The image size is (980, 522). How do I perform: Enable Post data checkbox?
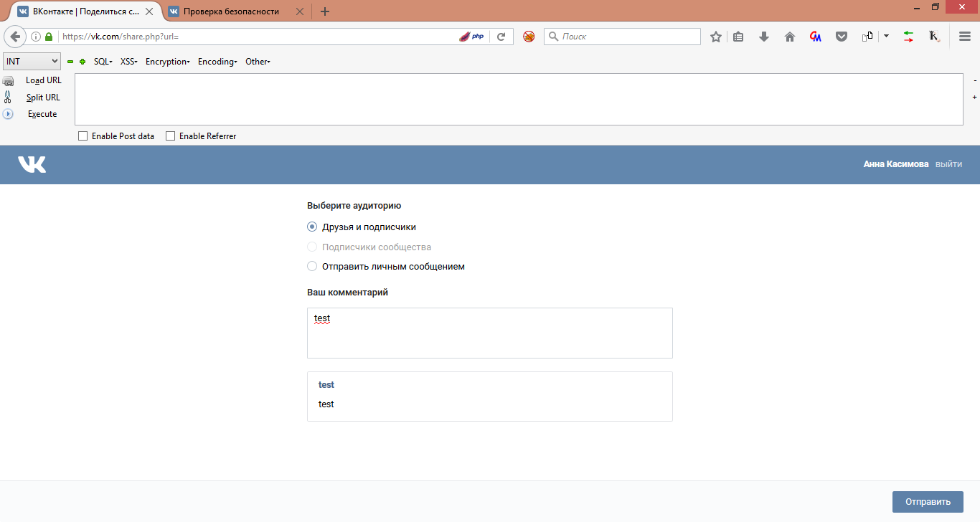click(x=83, y=136)
